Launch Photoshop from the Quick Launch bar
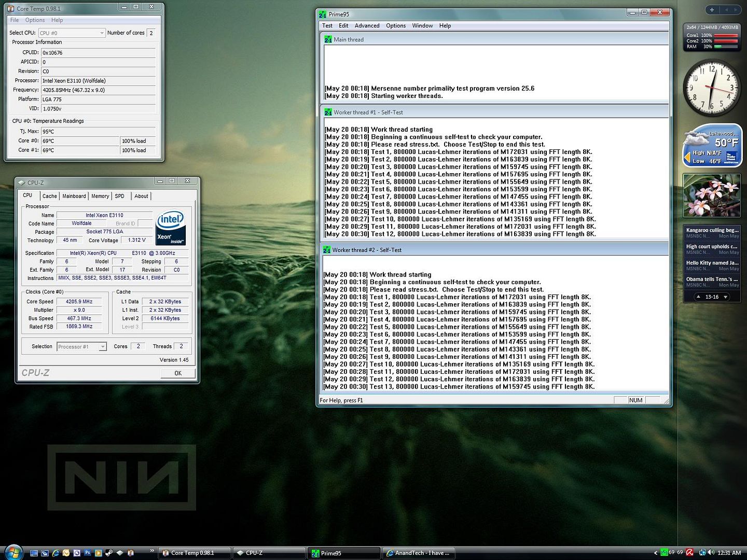This screenshot has width=747, height=560. (88, 553)
